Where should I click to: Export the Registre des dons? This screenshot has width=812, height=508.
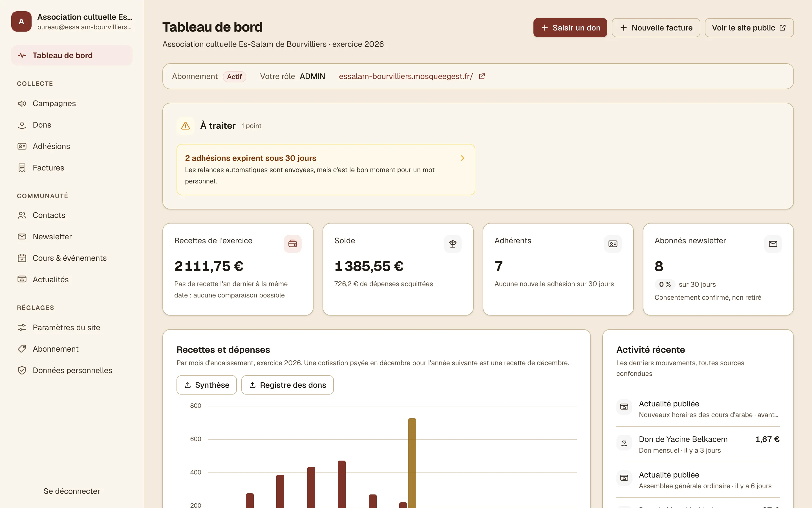287,385
